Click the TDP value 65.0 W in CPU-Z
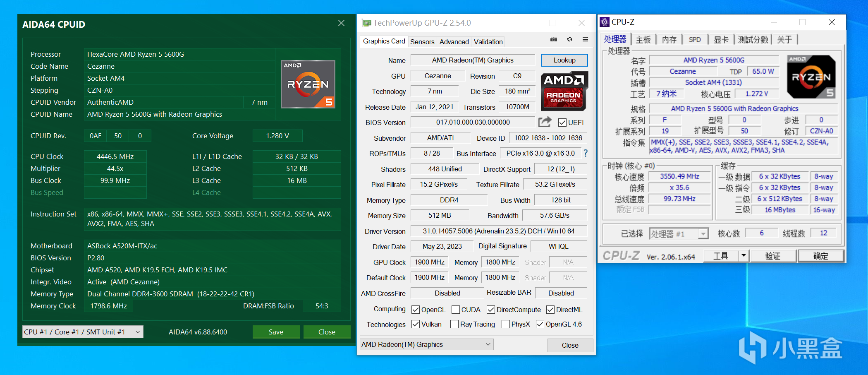 tap(763, 71)
